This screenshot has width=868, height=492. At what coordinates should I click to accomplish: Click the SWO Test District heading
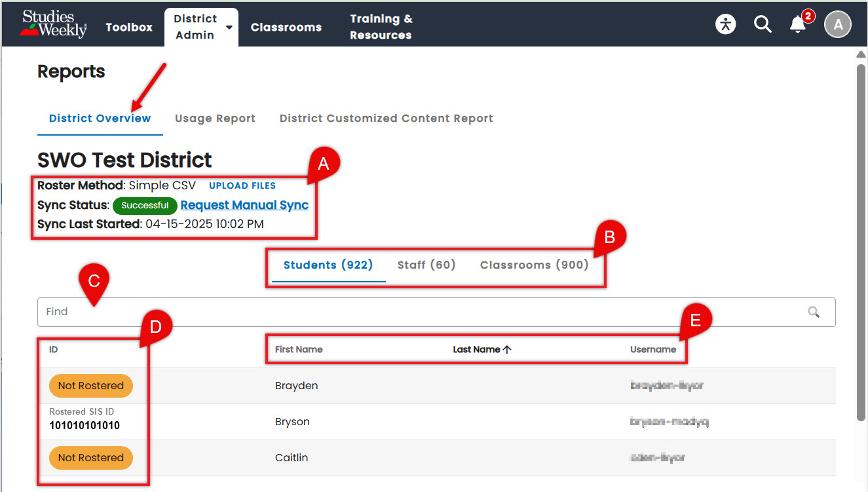tap(124, 160)
